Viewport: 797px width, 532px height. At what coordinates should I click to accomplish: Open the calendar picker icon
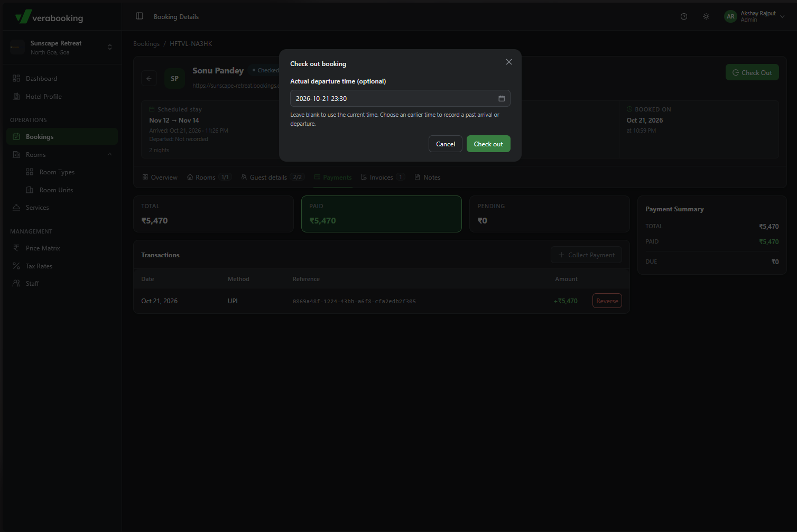(x=502, y=99)
